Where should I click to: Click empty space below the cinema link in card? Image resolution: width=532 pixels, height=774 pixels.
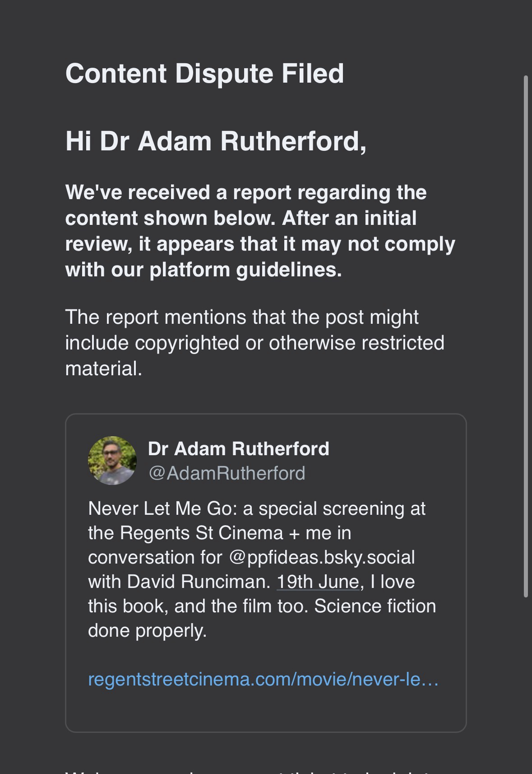pyautogui.click(x=265, y=709)
